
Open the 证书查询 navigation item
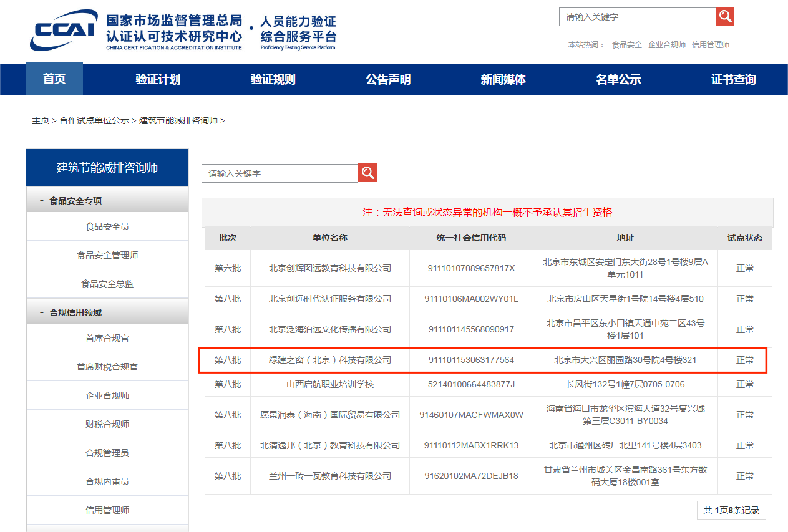(733, 79)
